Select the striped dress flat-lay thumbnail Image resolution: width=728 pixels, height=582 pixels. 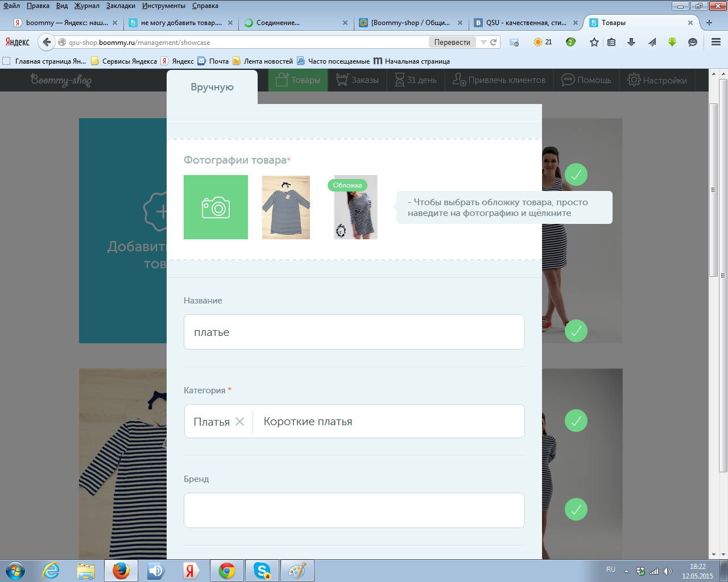click(286, 207)
